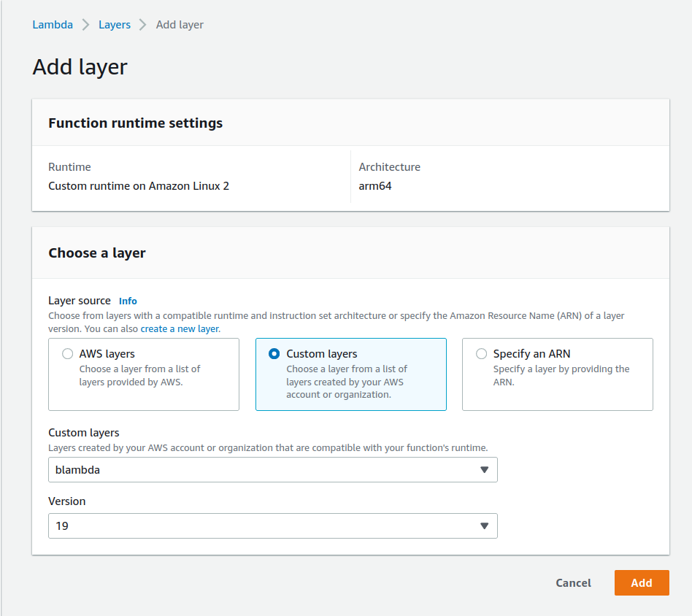
Task: Click the 'Runtime' label
Action: [x=69, y=167]
